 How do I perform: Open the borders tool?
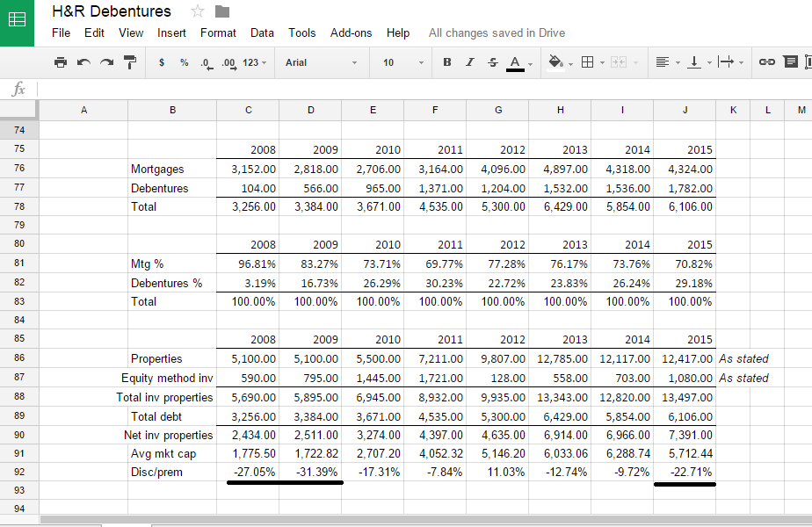click(x=592, y=62)
